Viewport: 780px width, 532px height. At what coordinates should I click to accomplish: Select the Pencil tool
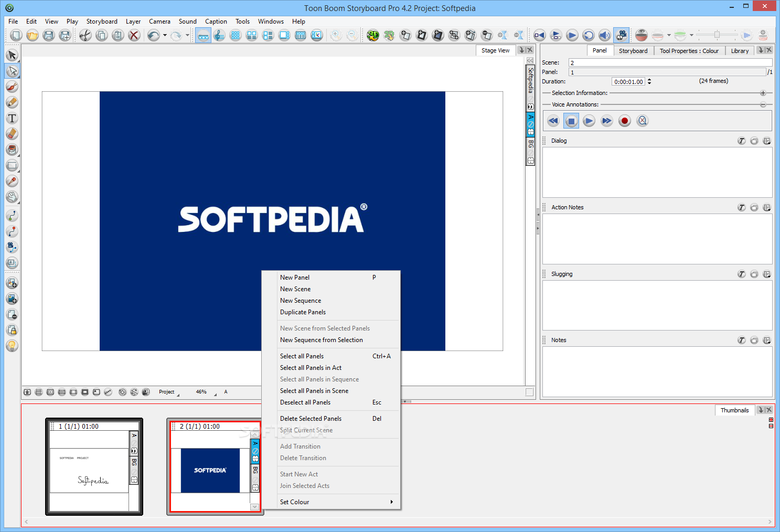click(12, 102)
